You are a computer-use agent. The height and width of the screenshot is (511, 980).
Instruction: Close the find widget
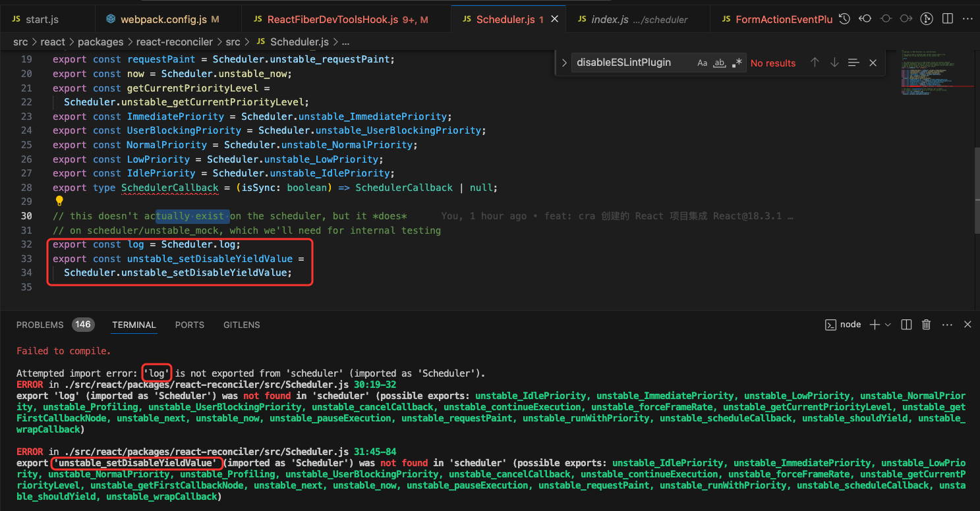[x=873, y=63]
